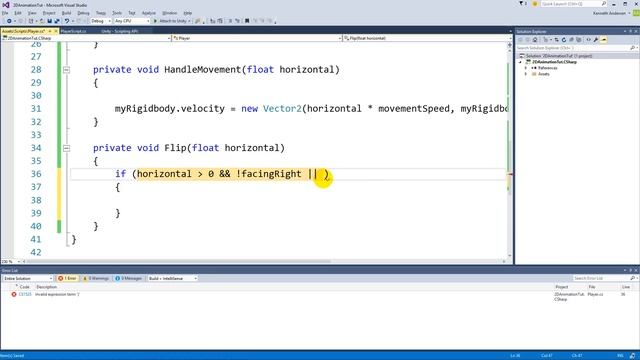Image resolution: width=640 pixels, height=360 pixels.
Task: Open the Edit menu
Action: click(x=18, y=13)
